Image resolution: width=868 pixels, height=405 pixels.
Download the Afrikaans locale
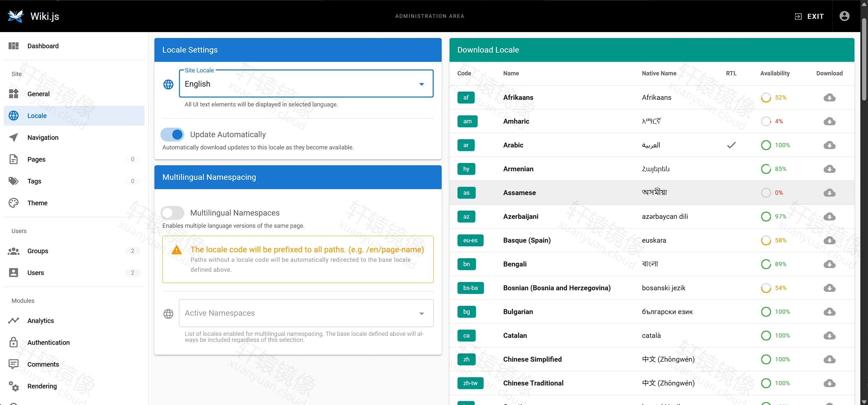click(829, 98)
